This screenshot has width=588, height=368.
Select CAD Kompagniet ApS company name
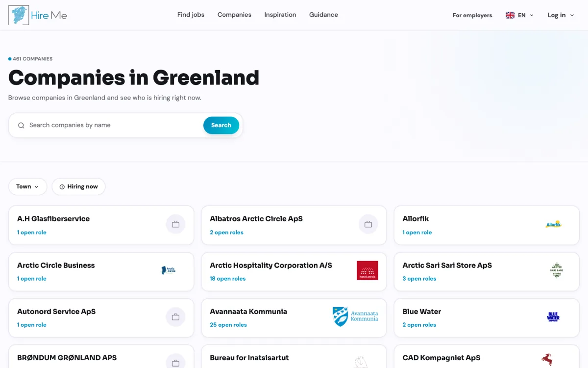click(441, 358)
